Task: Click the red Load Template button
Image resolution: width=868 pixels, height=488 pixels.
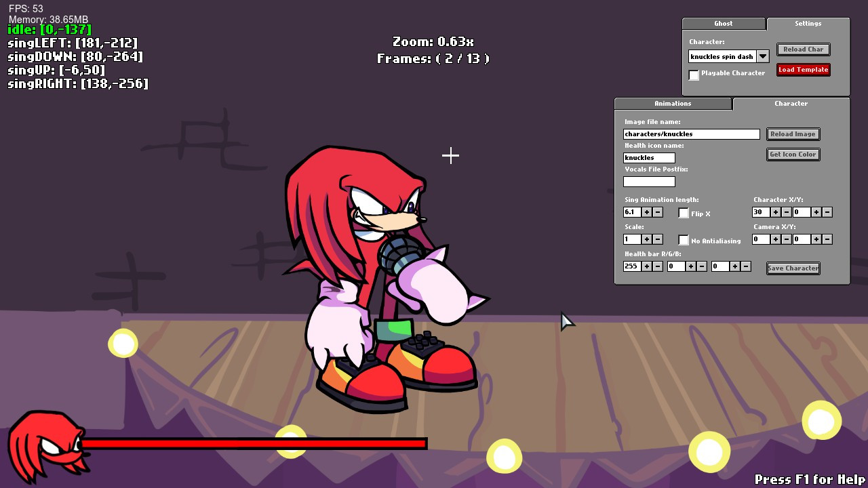Action: click(x=803, y=70)
